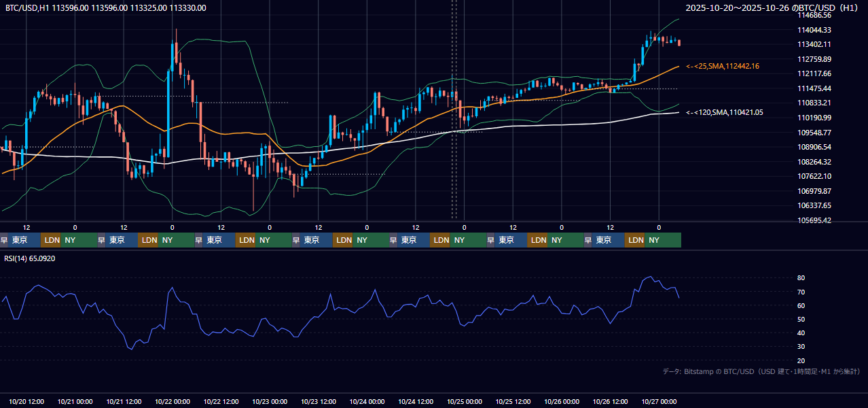The width and height of the screenshot is (868, 408).
Task: Click the RSI(14) 65.0920 indicator label
Action: [30, 258]
